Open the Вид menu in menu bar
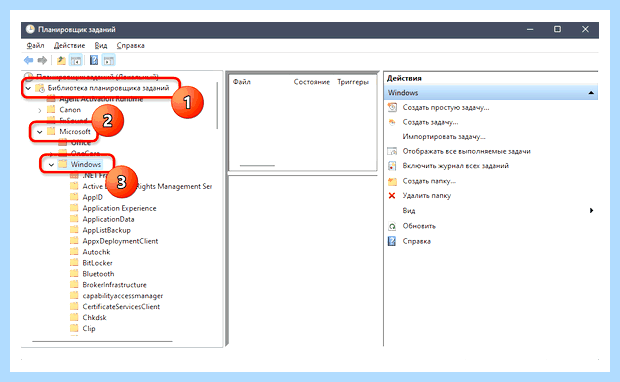Screen dimensions: 620x382 point(101,45)
